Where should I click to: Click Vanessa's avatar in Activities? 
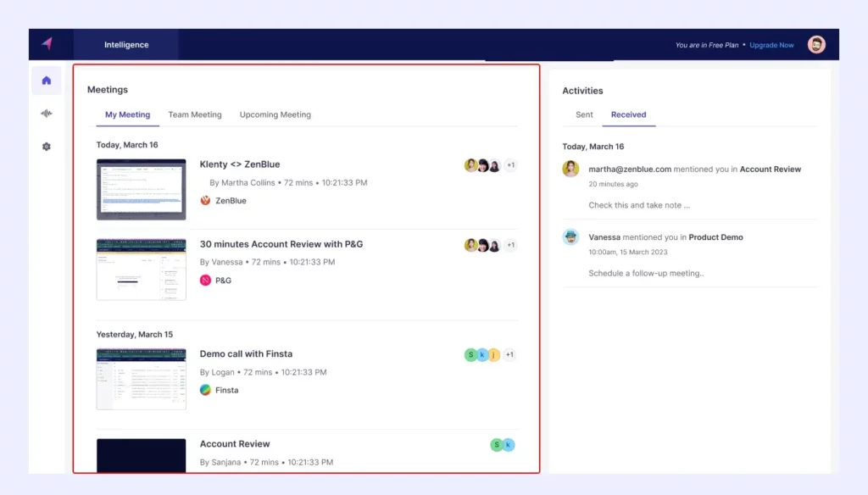click(570, 237)
